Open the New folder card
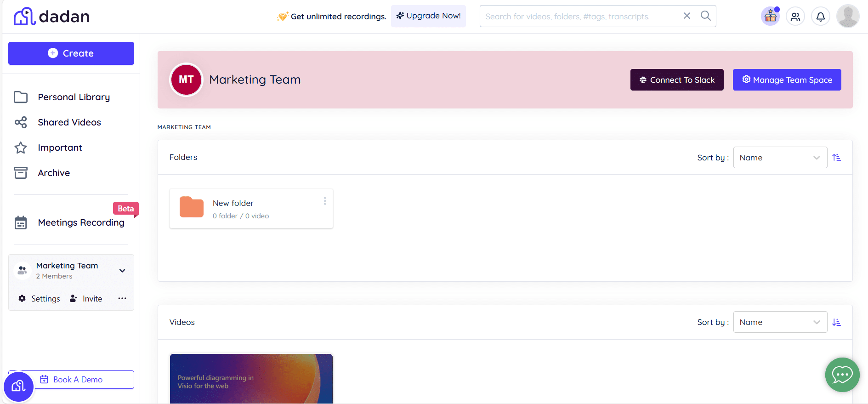 pyautogui.click(x=251, y=209)
